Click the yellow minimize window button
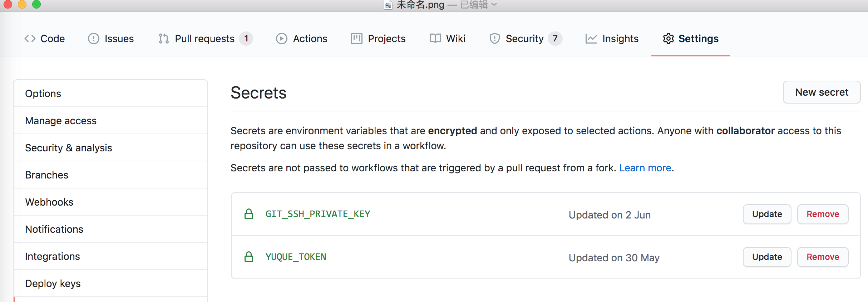Viewport: 868px width, 302px height. pos(22,4)
